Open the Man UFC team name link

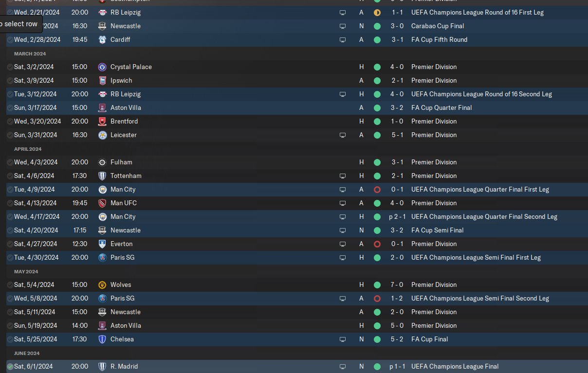[x=123, y=203]
